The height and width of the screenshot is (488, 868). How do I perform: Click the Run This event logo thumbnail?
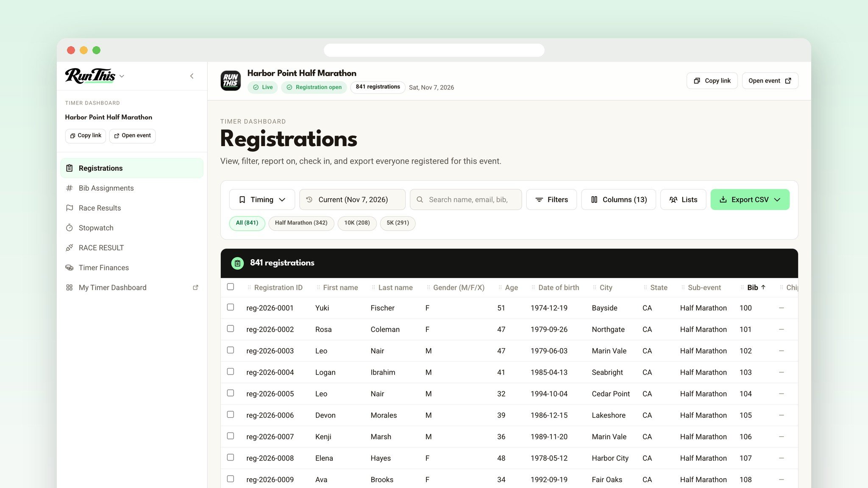[x=231, y=80]
